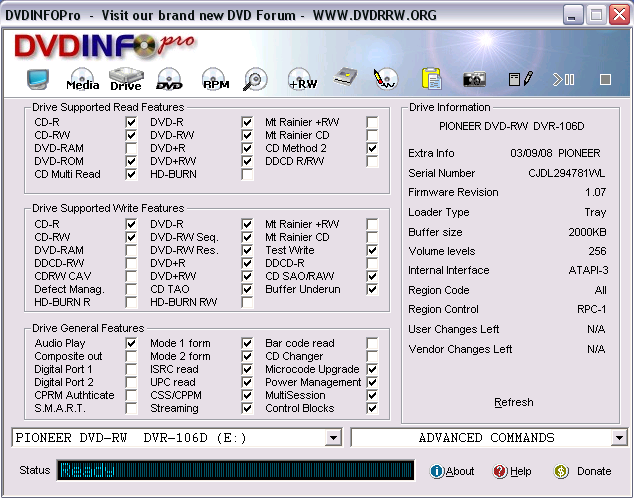Toggle the Microcode Upgrade checkbox
Screen dimensions: 634x499
372,369
